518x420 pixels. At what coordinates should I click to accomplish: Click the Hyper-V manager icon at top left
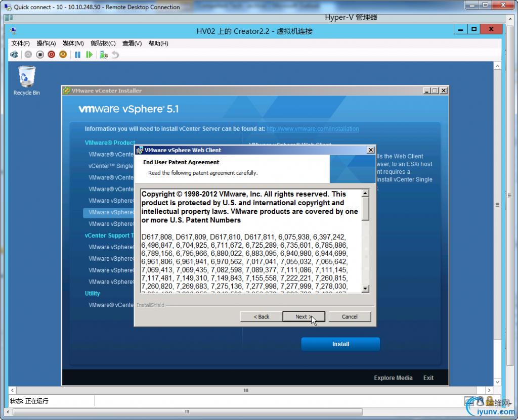(9, 18)
